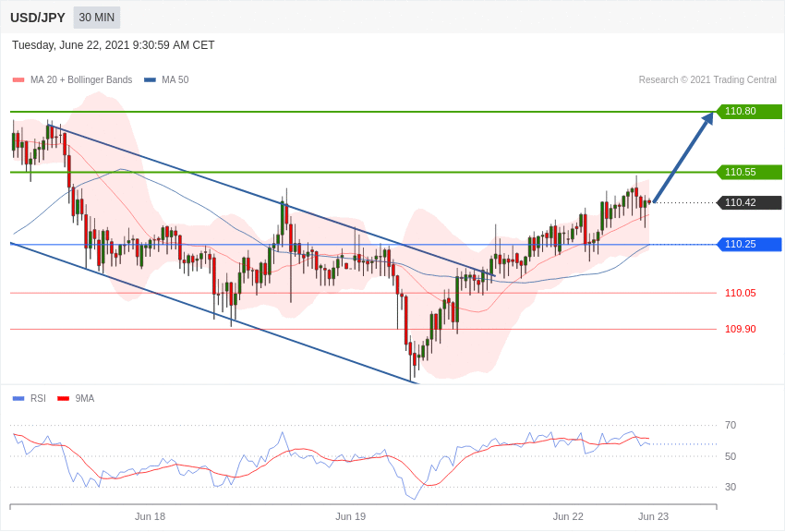Click the Jun 18 date axis label

[x=150, y=516]
